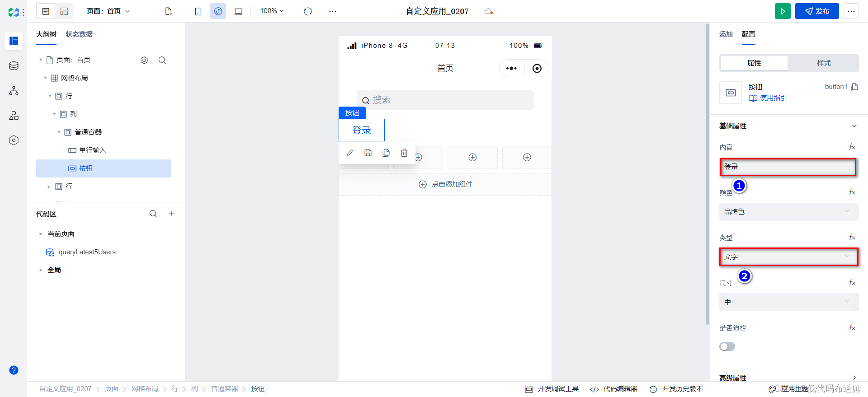Select the mobile phone preview mode
Image resolution: width=868 pixels, height=397 pixels.
click(198, 11)
